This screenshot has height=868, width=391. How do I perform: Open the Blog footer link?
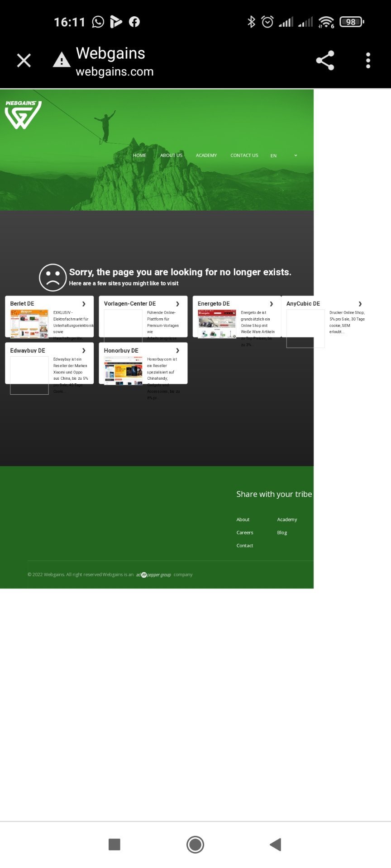point(282,533)
